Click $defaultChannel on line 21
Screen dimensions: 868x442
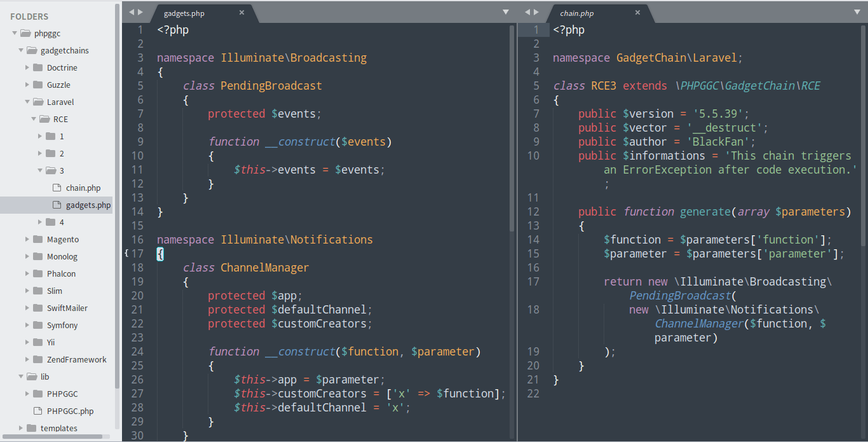[319, 310]
